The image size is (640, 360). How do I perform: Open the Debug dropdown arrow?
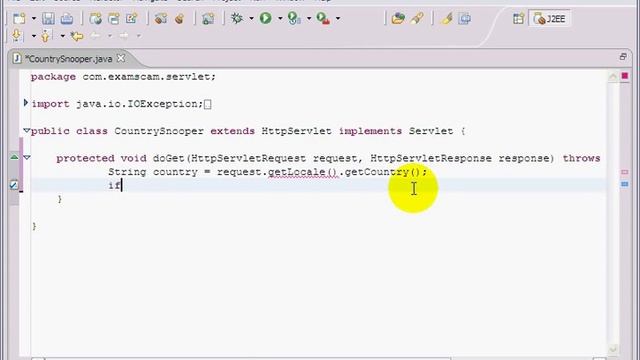tap(251, 19)
